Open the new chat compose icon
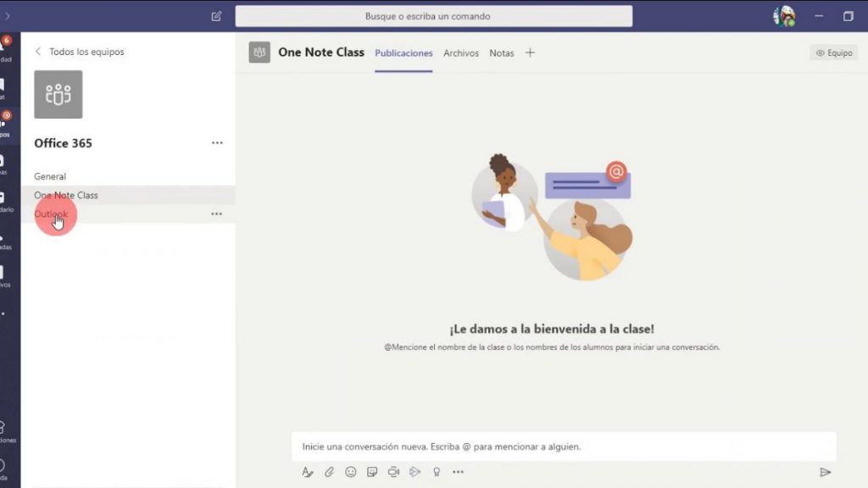868x488 pixels. pyautogui.click(x=214, y=15)
